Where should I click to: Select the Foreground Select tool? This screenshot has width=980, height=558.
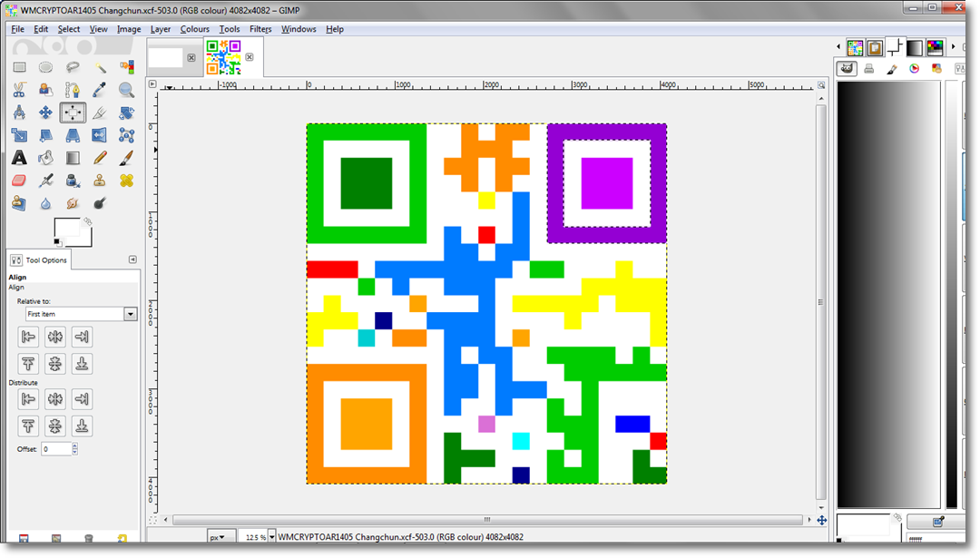pos(45,90)
